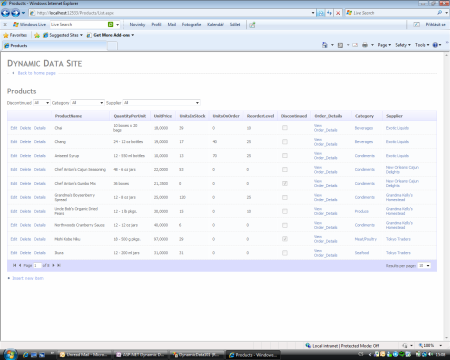Toggle Discontinued checkbox for Northwoods Cranberry Sauce

coord(285,225)
